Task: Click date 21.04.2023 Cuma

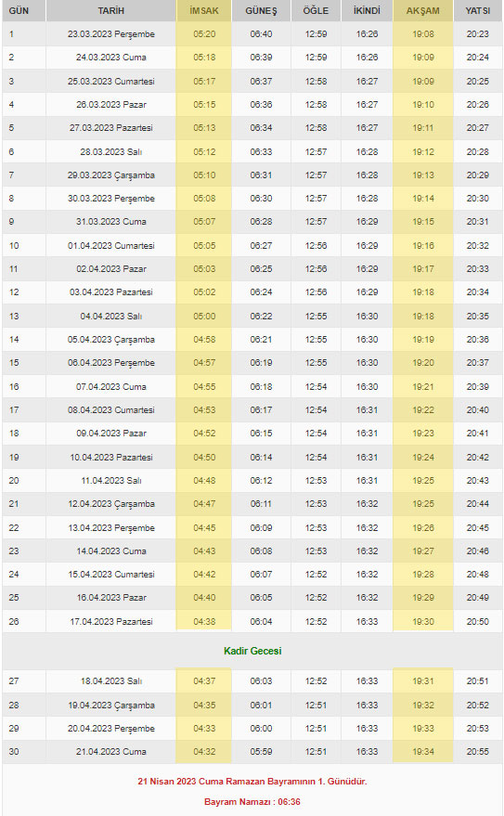Action: [110, 751]
